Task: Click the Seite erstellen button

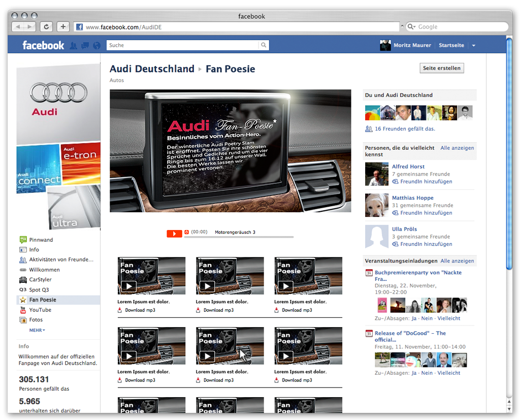Action: pos(442,68)
